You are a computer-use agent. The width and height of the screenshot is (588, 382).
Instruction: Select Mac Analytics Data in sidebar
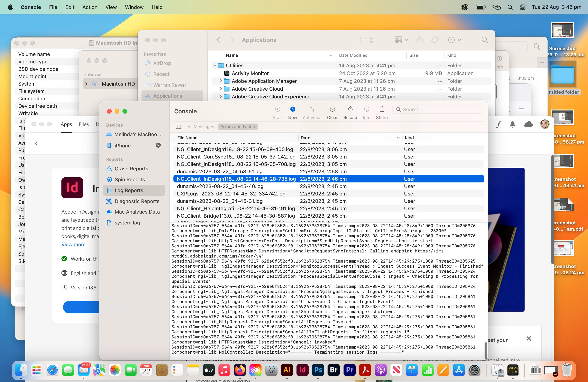pyautogui.click(x=137, y=212)
